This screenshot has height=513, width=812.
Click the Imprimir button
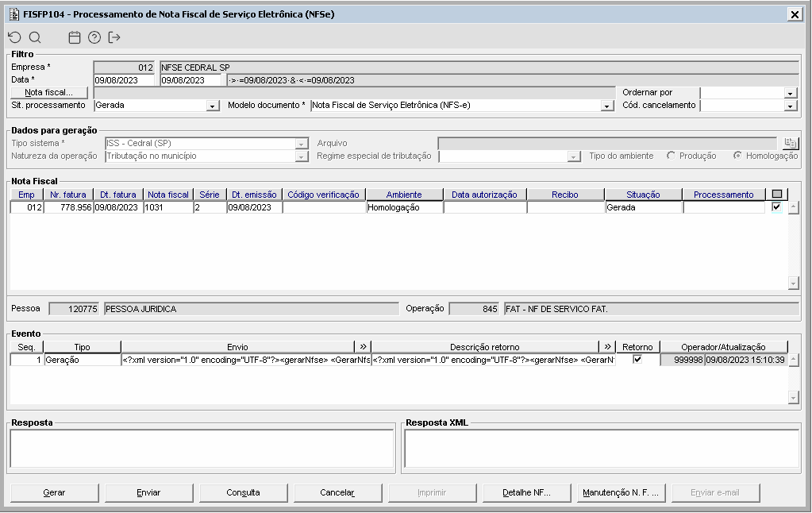tap(432, 493)
